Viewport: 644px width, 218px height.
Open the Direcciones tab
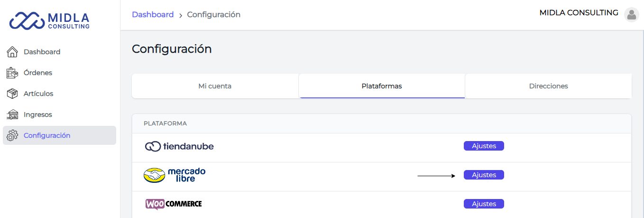(549, 86)
